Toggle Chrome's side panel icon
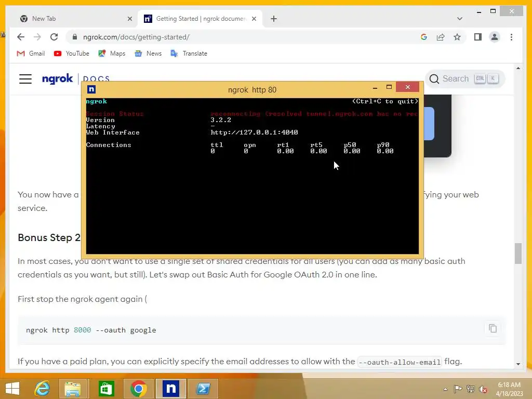The width and height of the screenshot is (532, 399). (x=478, y=37)
